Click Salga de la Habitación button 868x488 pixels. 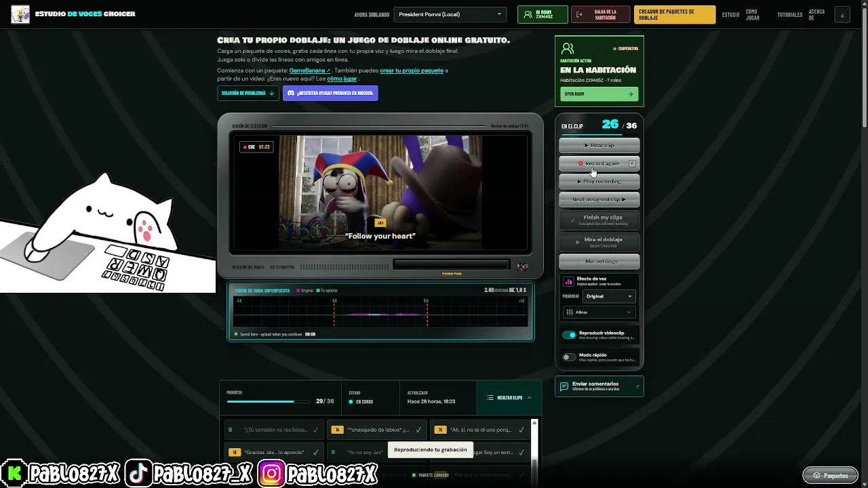click(600, 14)
